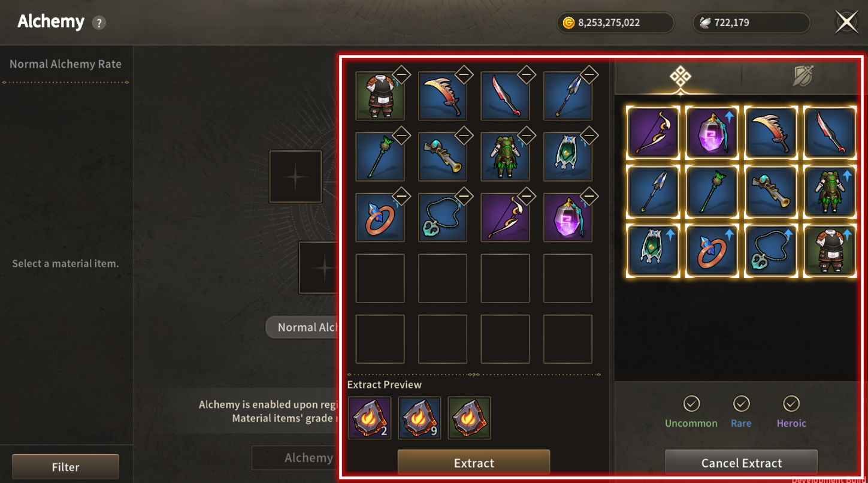Click the heroic purple flame stone preview
The height and width of the screenshot is (483, 868).
(x=370, y=418)
